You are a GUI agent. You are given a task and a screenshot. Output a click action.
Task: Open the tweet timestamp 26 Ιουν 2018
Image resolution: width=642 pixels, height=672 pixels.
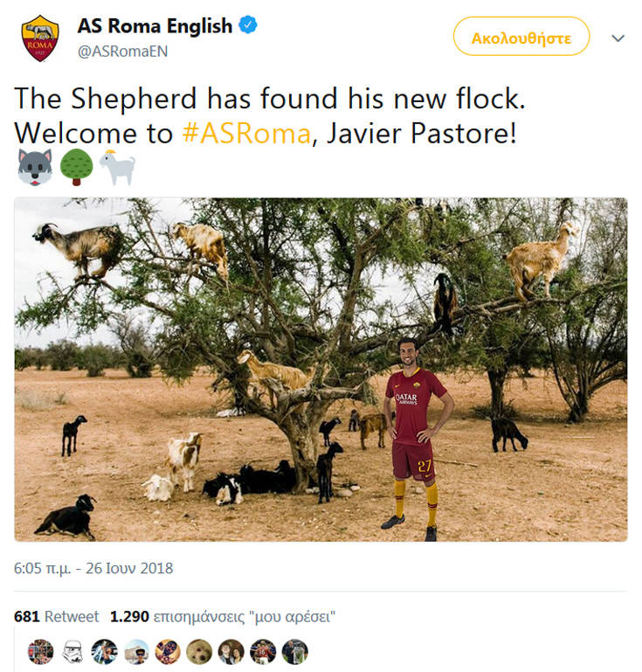pos(93,568)
